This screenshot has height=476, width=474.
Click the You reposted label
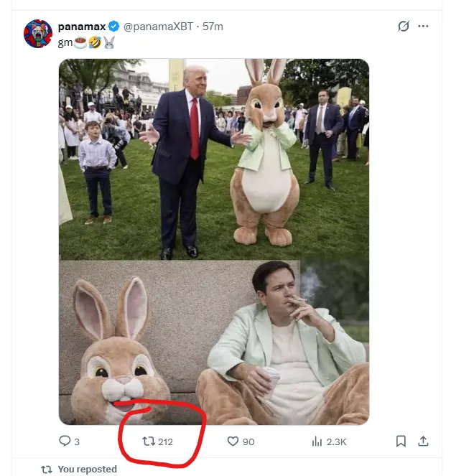click(x=87, y=470)
